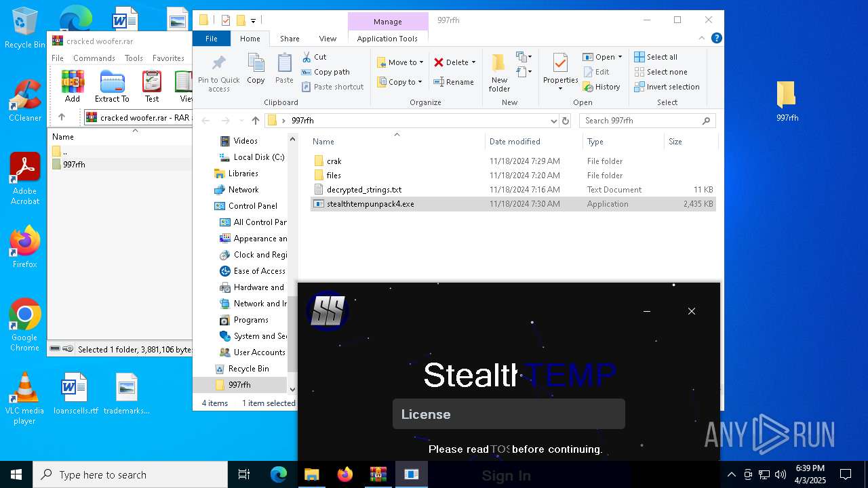Viewport: 868px width, 488px height.
Task: Open the Windows Start menu
Action: click(x=16, y=474)
